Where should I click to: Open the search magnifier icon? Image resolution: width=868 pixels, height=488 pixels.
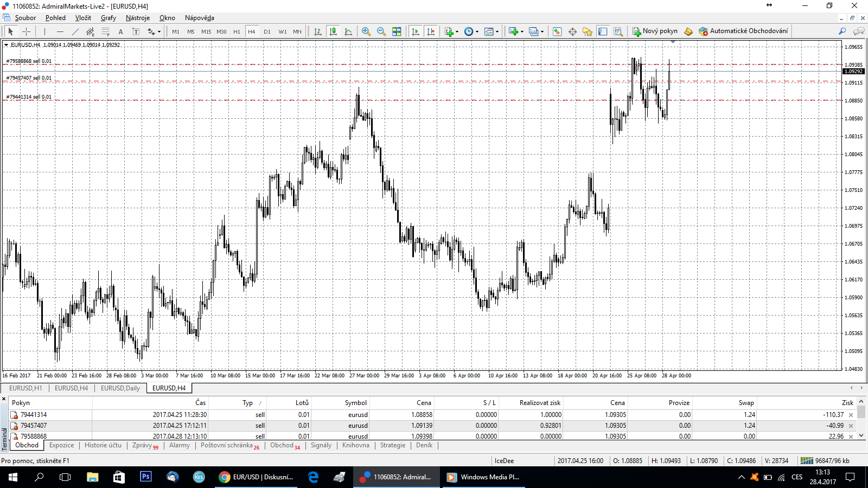click(x=842, y=31)
